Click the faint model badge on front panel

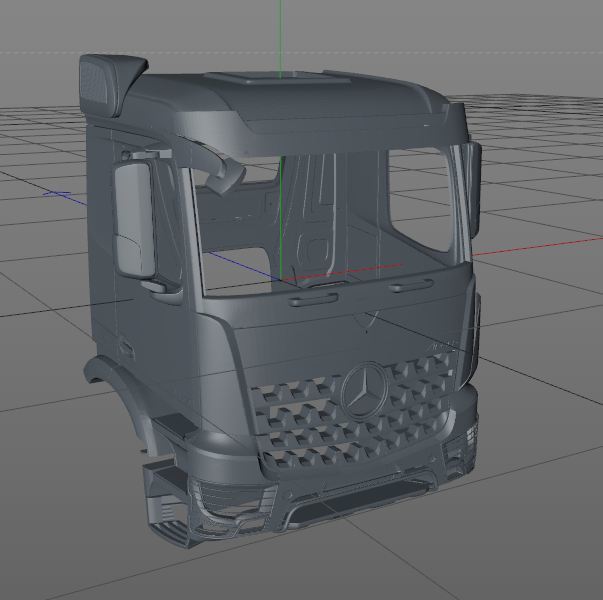[x=442, y=345]
